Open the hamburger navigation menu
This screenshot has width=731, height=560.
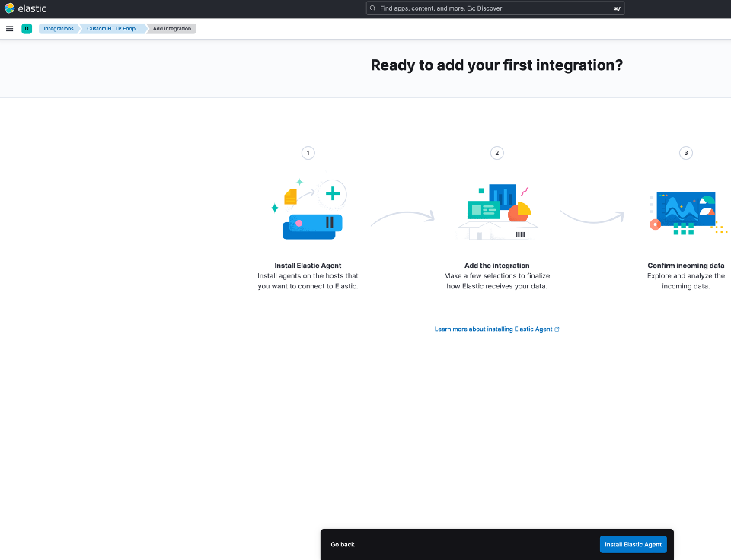tap(10, 29)
